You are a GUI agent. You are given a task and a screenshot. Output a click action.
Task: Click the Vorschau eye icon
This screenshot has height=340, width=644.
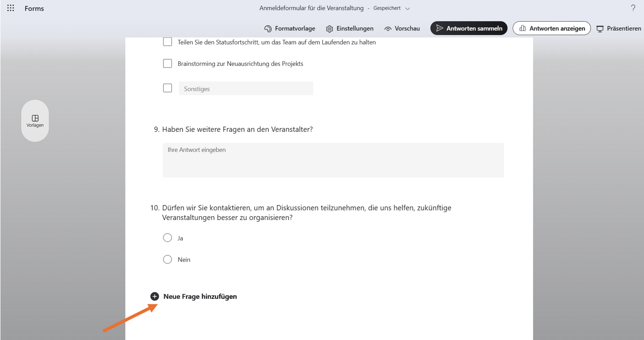pos(388,28)
